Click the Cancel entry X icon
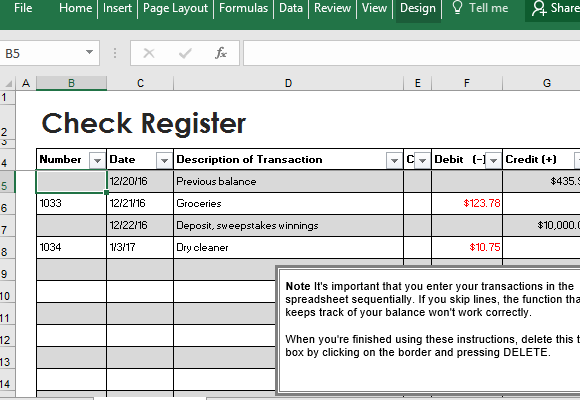 click(149, 53)
